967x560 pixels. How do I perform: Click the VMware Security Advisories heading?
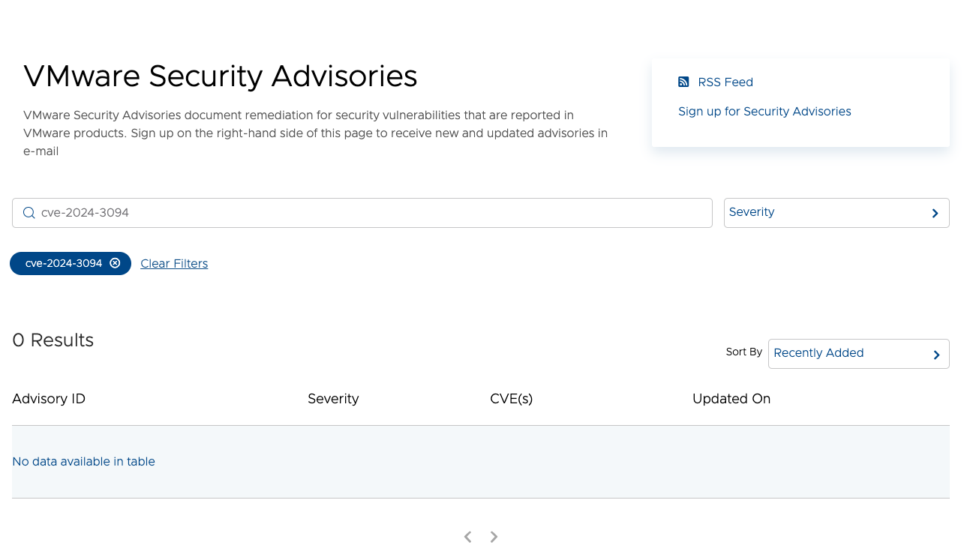(221, 76)
